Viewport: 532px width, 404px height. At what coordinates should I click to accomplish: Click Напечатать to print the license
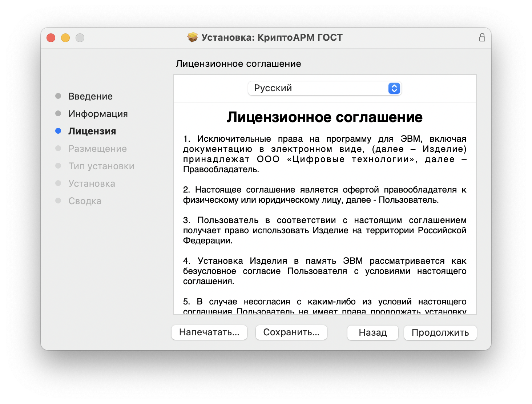tap(209, 332)
